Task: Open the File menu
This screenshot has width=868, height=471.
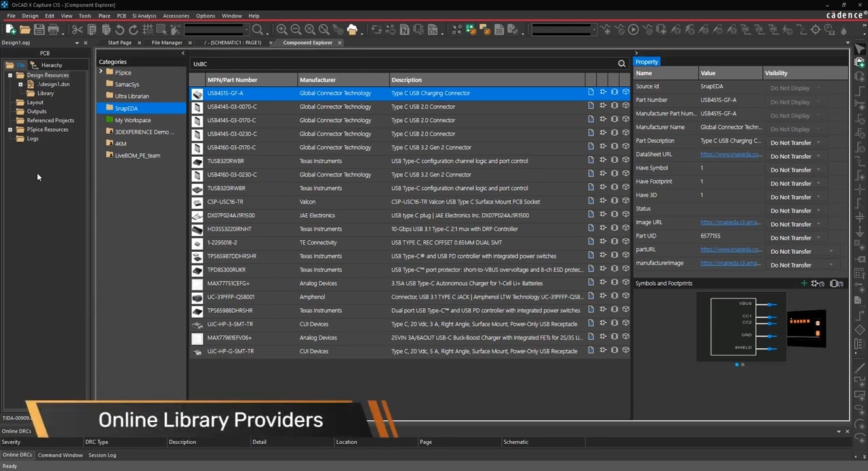Action: (x=11, y=16)
